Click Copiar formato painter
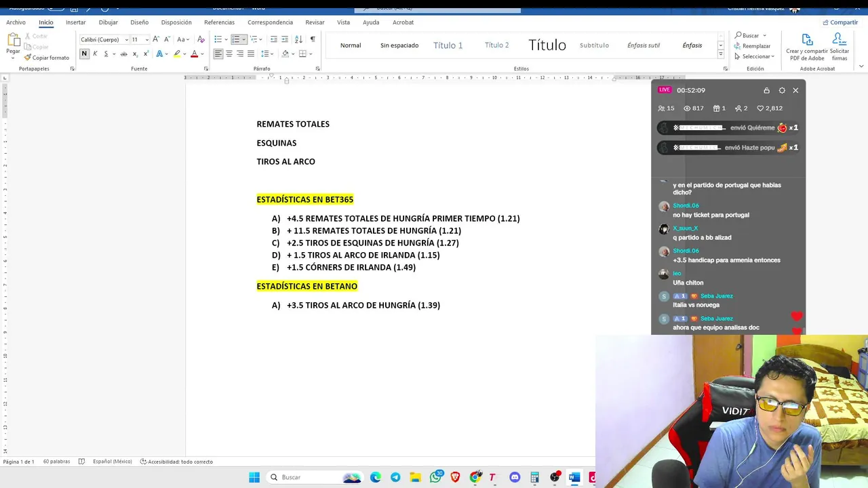The width and height of the screenshot is (868, 488). point(47,58)
